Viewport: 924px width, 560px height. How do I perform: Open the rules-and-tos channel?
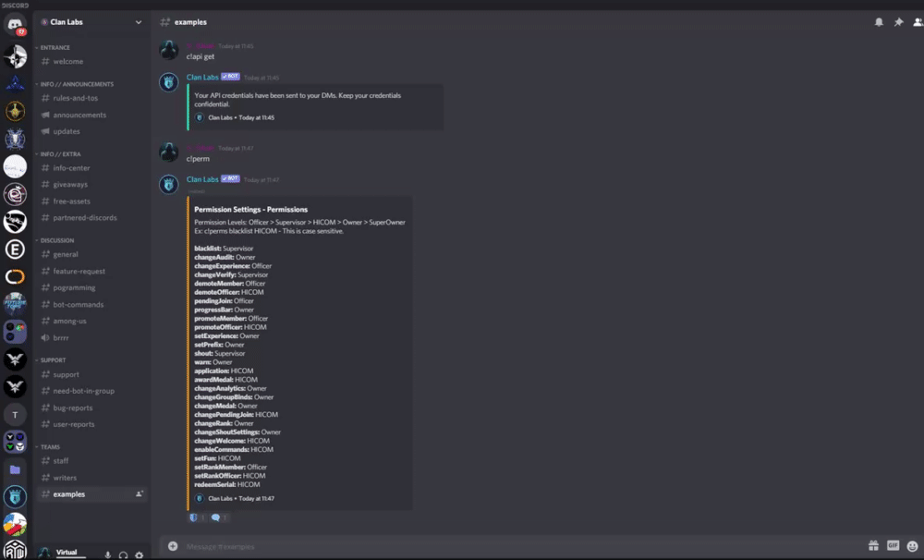91,98
